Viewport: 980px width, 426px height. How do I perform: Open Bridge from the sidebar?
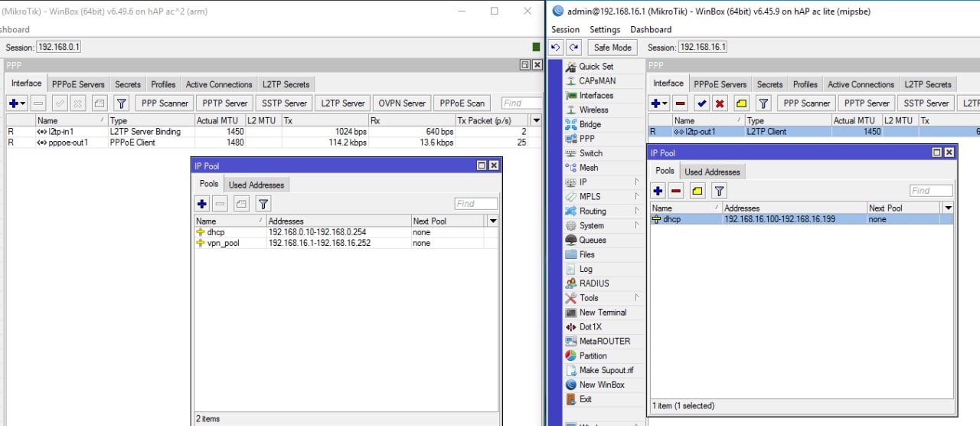pos(590,125)
